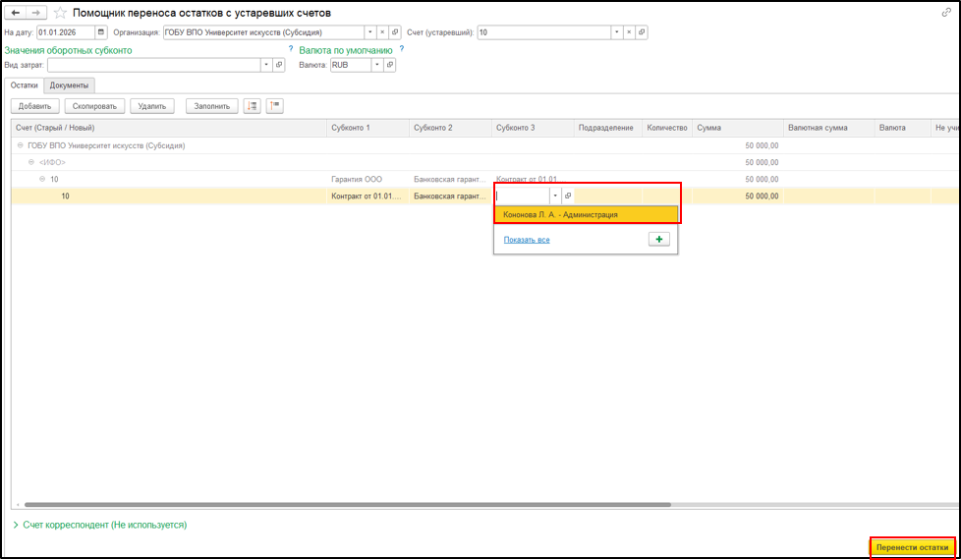
Task: Create a new item with the green plus
Action: click(659, 240)
